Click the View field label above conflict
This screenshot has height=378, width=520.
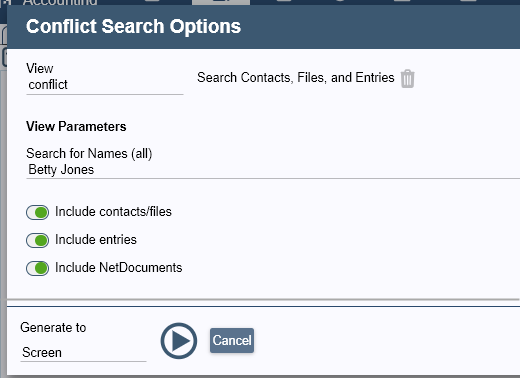[40, 68]
